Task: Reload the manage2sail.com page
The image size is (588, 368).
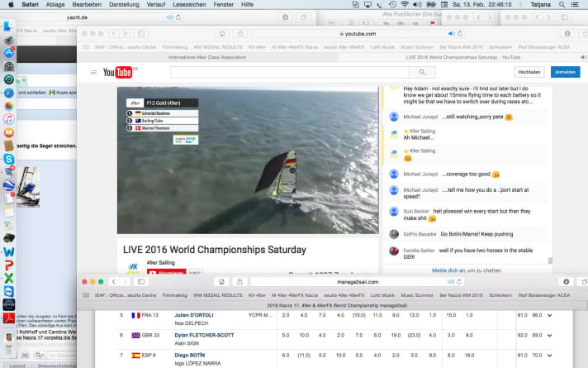Action: click(x=459, y=282)
